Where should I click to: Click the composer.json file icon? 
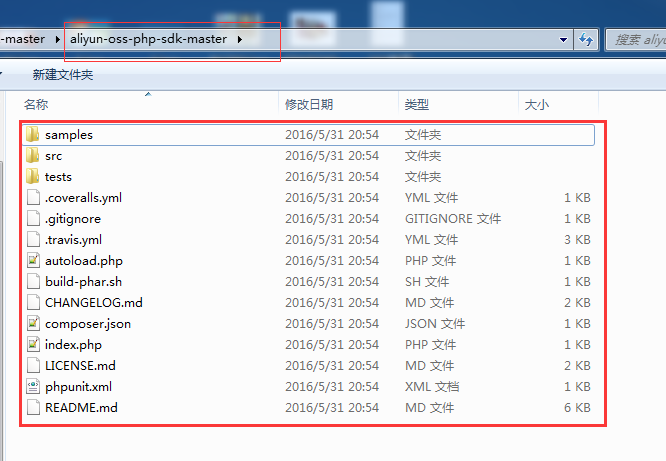[x=33, y=324]
